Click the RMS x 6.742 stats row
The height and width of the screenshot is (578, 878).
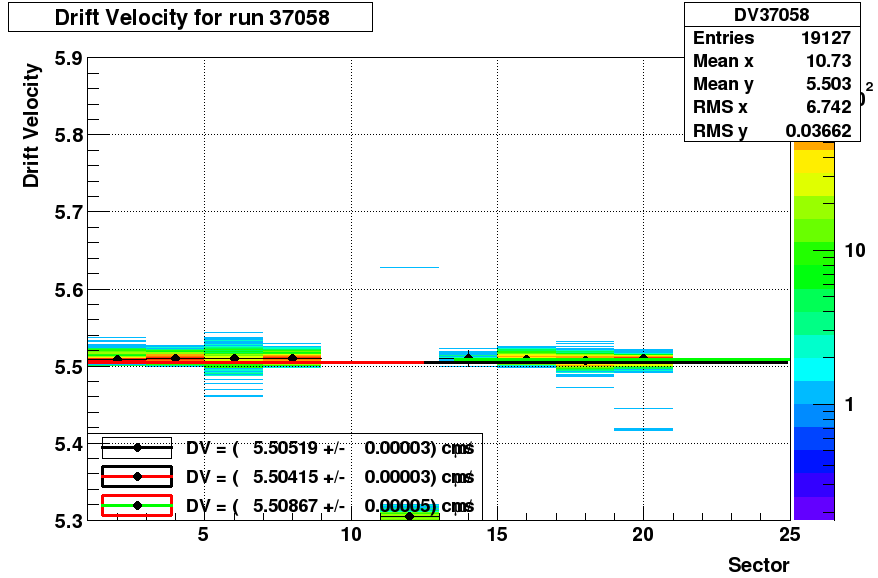772,107
